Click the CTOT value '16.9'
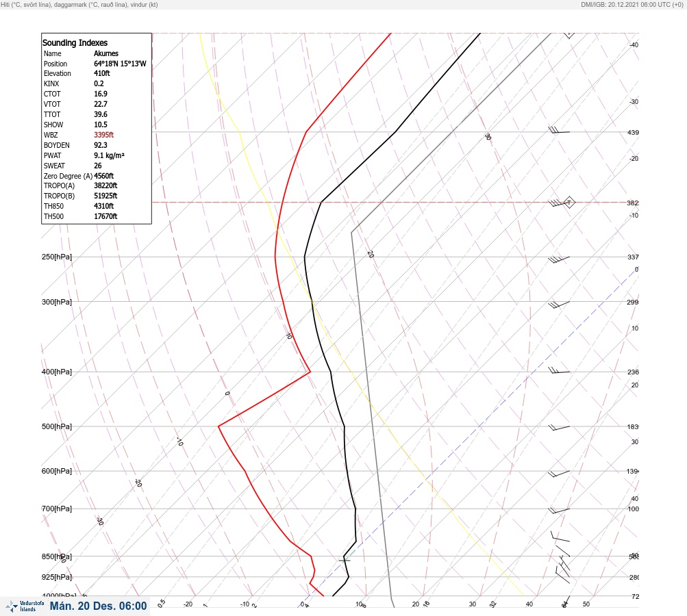Screen dimensions: 687x616 pos(100,94)
